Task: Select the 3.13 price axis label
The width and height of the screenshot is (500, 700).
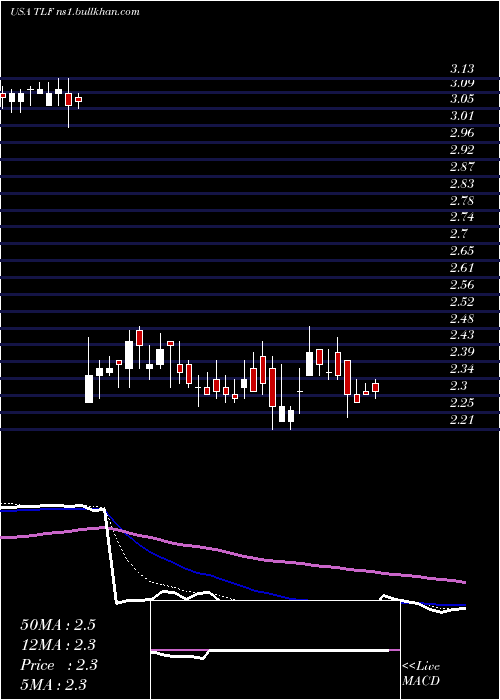Action: [462, 69]
